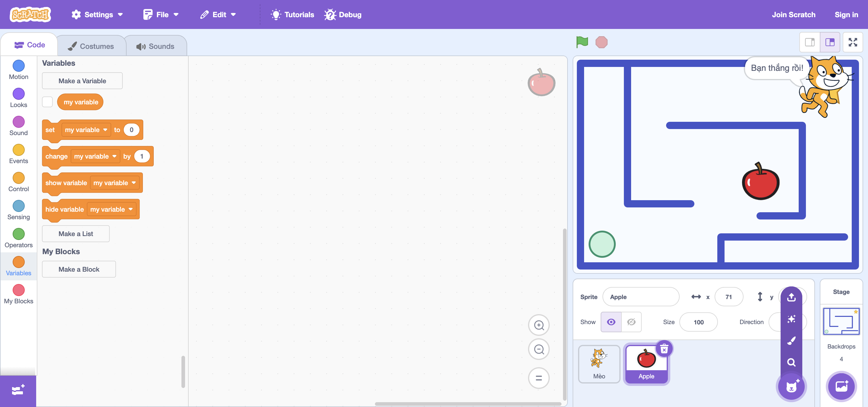868x407 pixels.
Task: Zoom out the code workspace
Action: [x=539, y=349]
